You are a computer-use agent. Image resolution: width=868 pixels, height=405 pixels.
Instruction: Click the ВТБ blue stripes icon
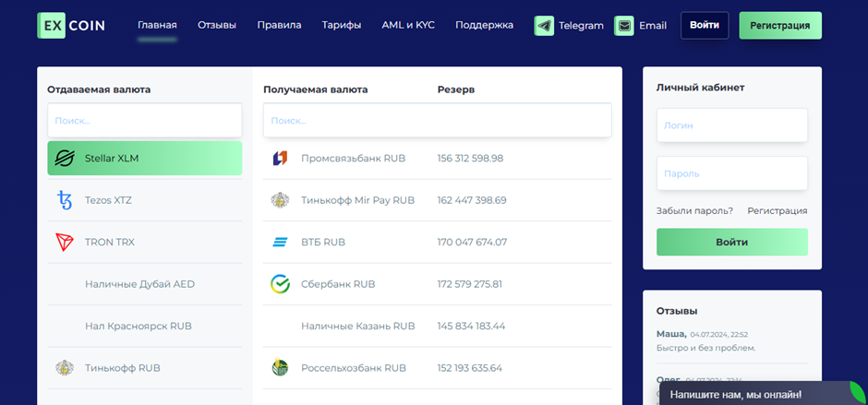click(280, 243)
